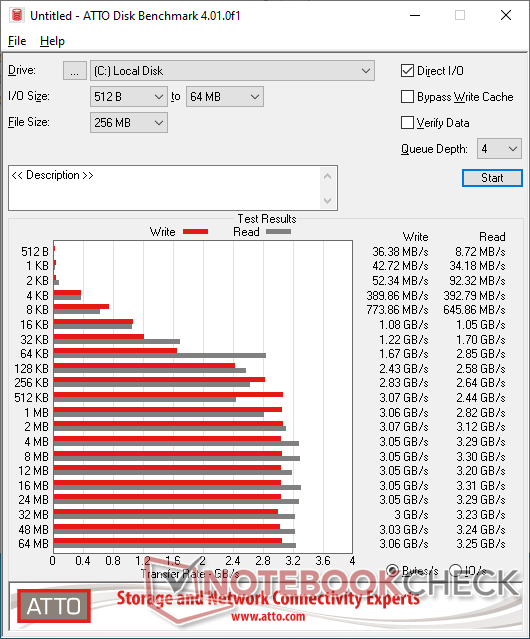The image size is (530, 639).
Task: Click the 1.22 GB/s write value
Action: coord(404,339)
